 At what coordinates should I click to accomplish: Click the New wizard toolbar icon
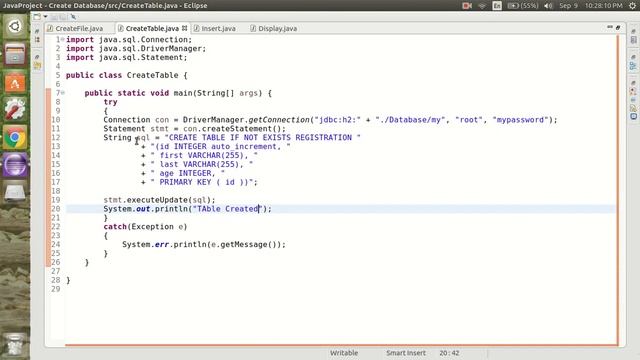37,17
